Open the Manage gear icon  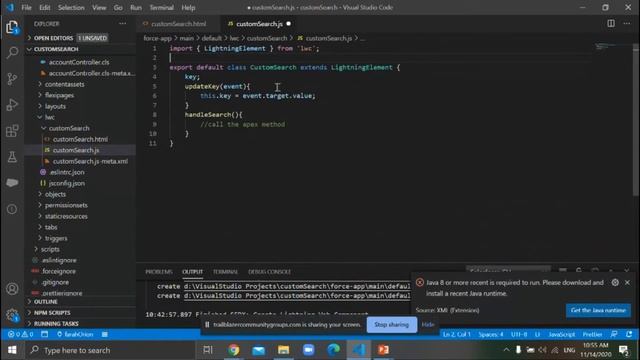pyautogui.click(x=12, y=315)
